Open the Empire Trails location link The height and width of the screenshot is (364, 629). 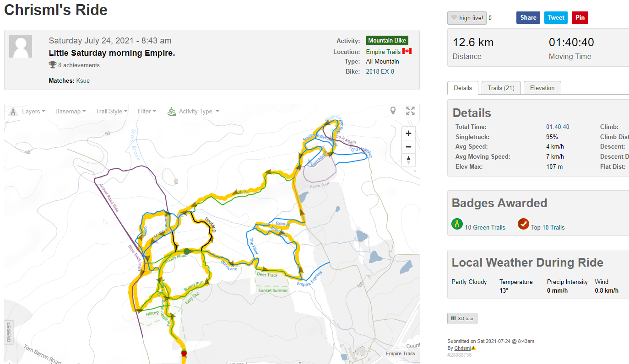point(383,52)
